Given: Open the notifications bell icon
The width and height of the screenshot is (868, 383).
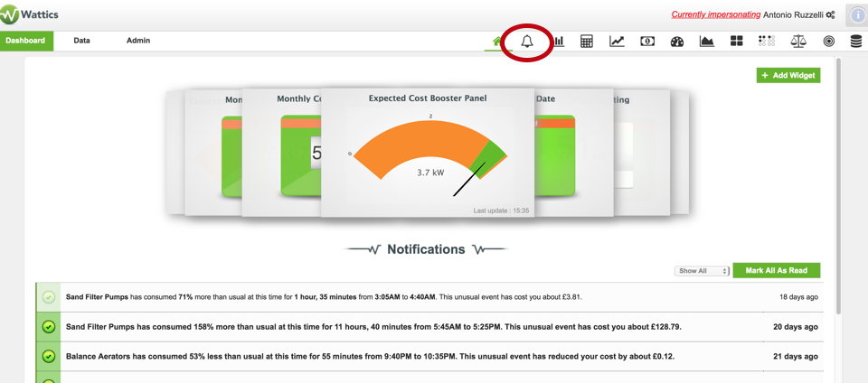Looking at the screenshot, I should (x=527, y=41).
